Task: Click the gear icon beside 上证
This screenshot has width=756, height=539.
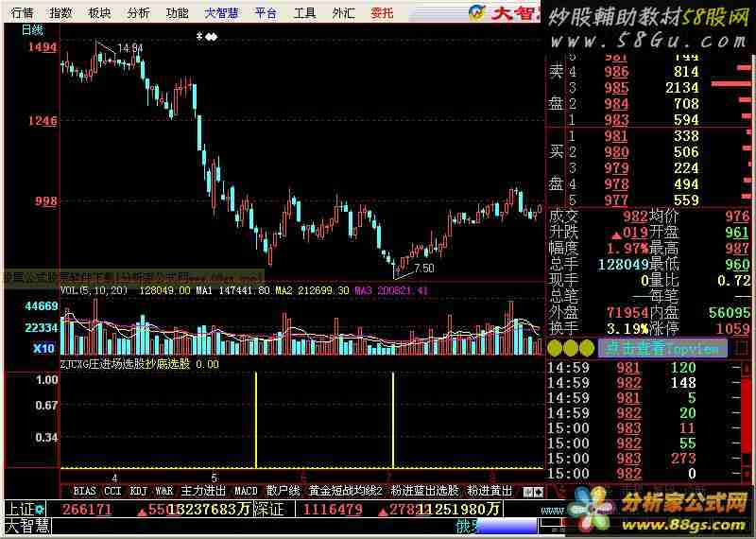Action: 39,509
